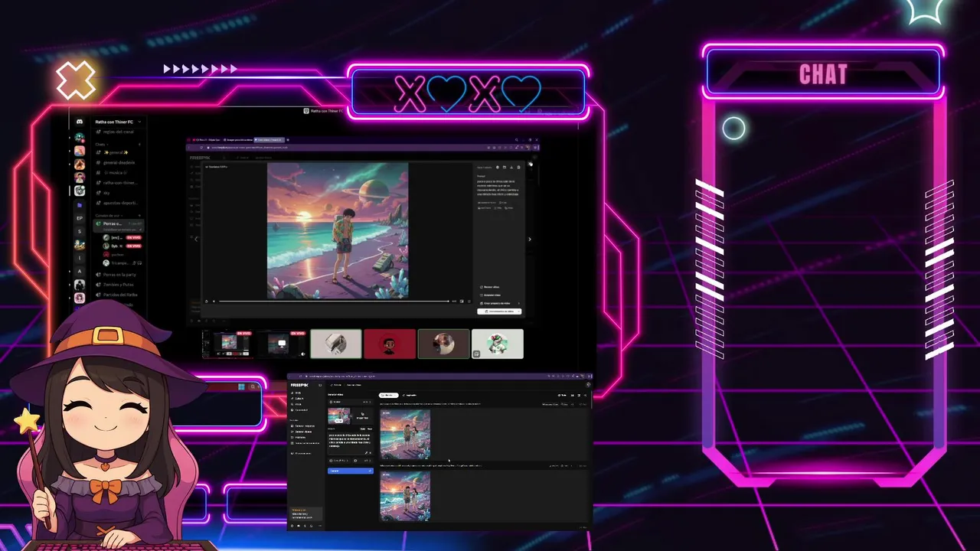
Task: Open the first generated couple beach video
Action: pos(405,434)
